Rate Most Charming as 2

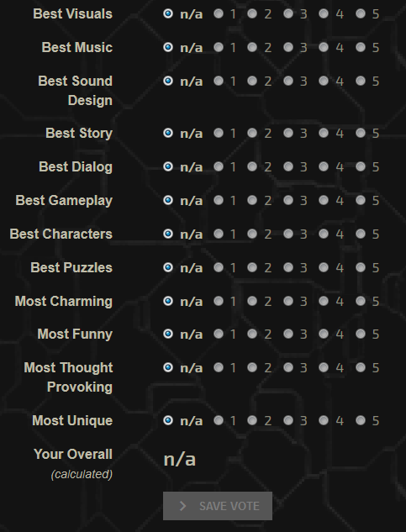[252, 301]
